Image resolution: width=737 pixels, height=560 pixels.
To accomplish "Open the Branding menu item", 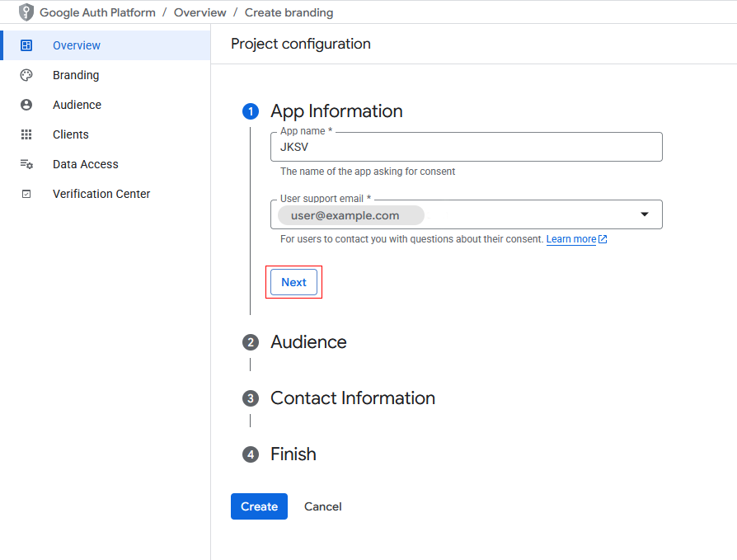I will click(x=76, y=75).
